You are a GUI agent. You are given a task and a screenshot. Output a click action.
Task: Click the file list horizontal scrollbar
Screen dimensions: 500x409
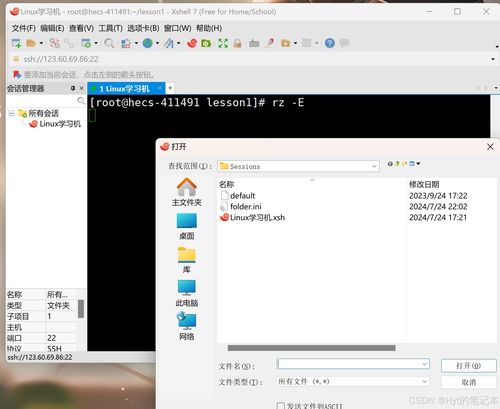click(x=311, y=348)
